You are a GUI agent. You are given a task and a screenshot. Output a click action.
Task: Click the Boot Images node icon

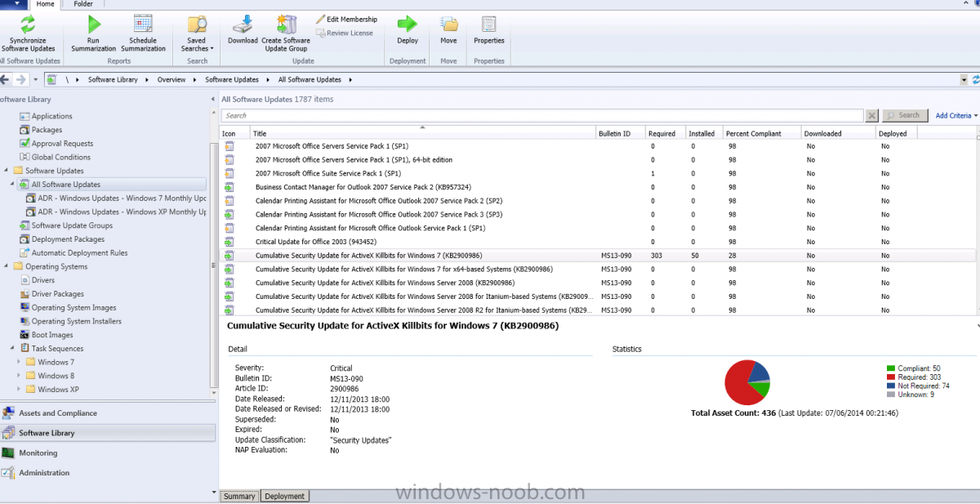coord(24,335)
